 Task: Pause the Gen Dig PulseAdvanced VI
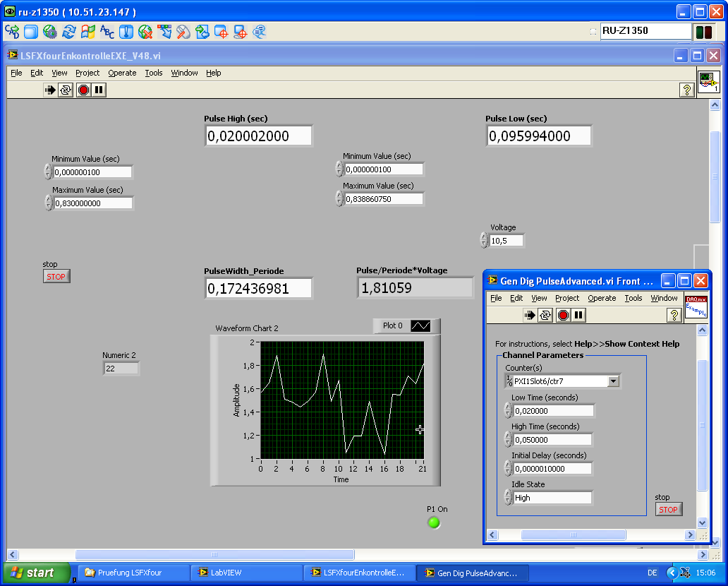pyautogui.click(x=578, y=315)
